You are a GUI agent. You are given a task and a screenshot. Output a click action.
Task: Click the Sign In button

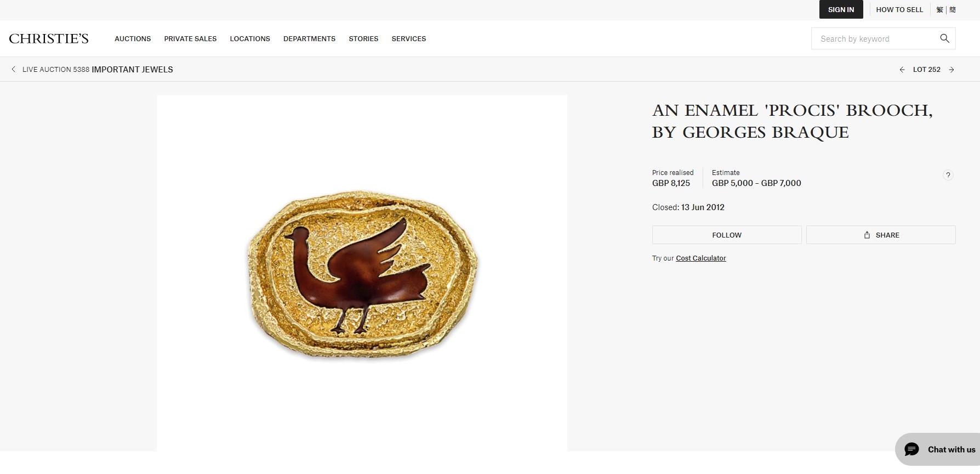click(x=841, y=9)
